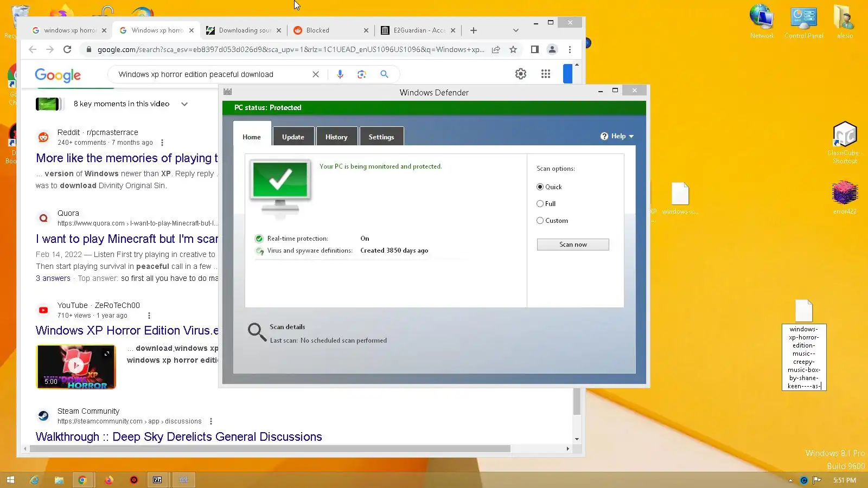Click into the Google search field

coord(212,74)
